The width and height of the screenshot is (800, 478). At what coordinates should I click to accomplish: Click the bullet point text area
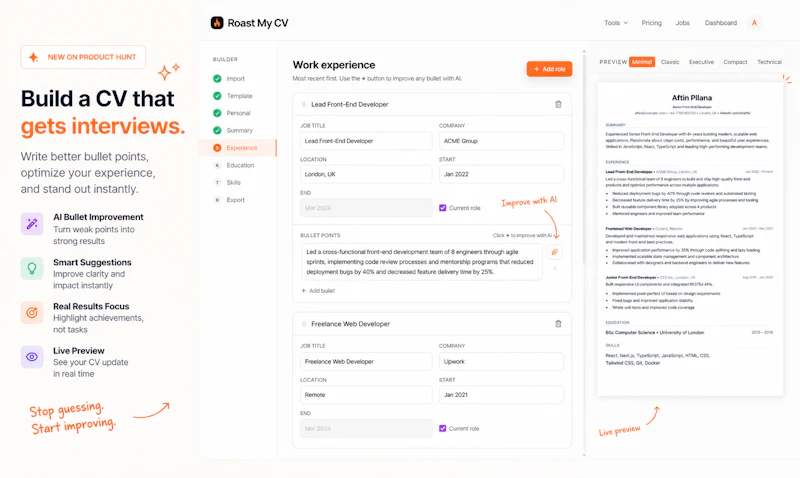pyautogui.click(x=421, y=262)
